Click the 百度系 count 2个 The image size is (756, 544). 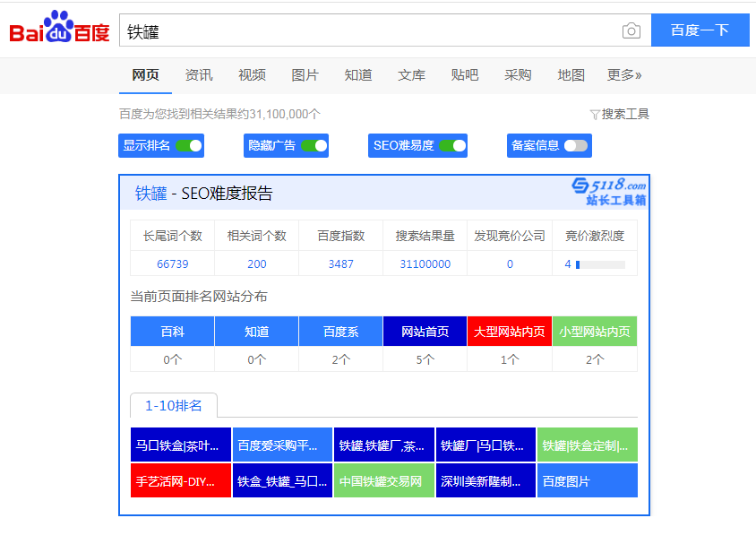click(x=341, y=359)
